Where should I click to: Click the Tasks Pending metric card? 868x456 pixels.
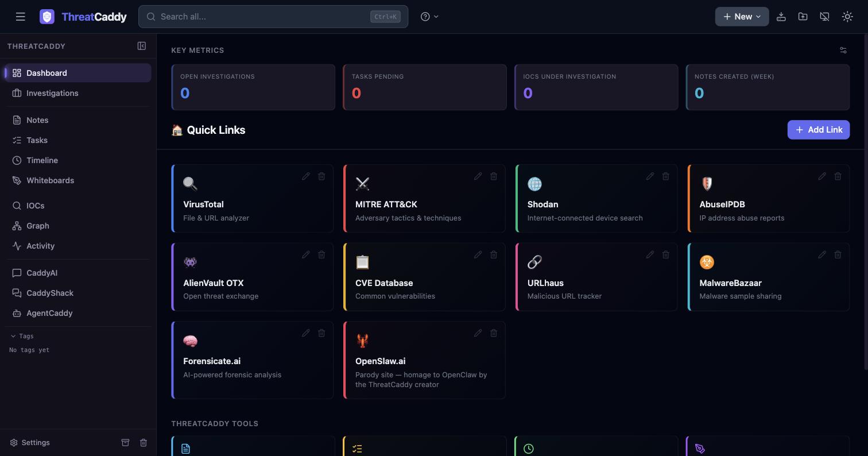pos(425,87)
